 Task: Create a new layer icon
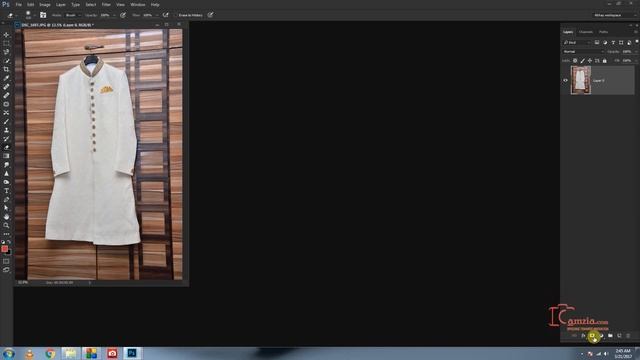tap(619, 336)
